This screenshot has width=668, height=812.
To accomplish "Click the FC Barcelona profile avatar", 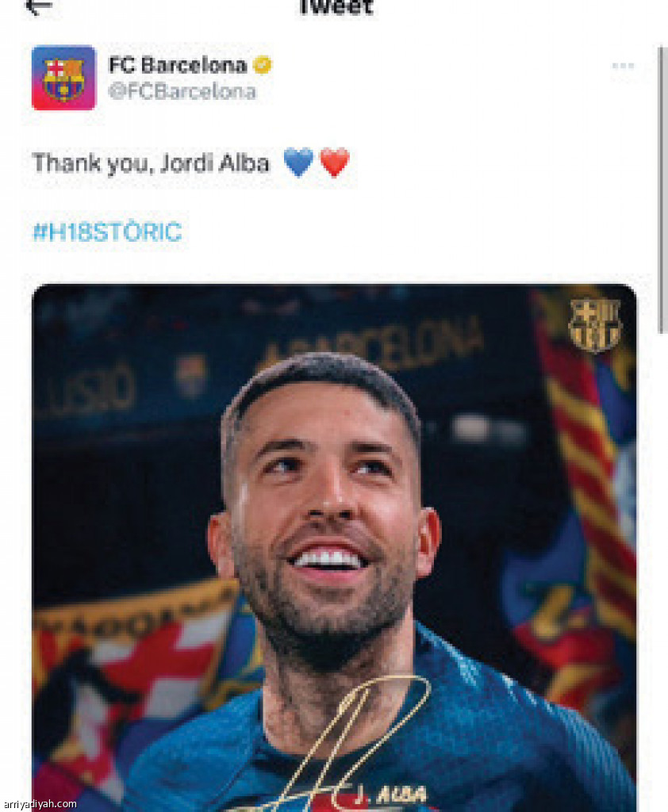I will 63,78.
